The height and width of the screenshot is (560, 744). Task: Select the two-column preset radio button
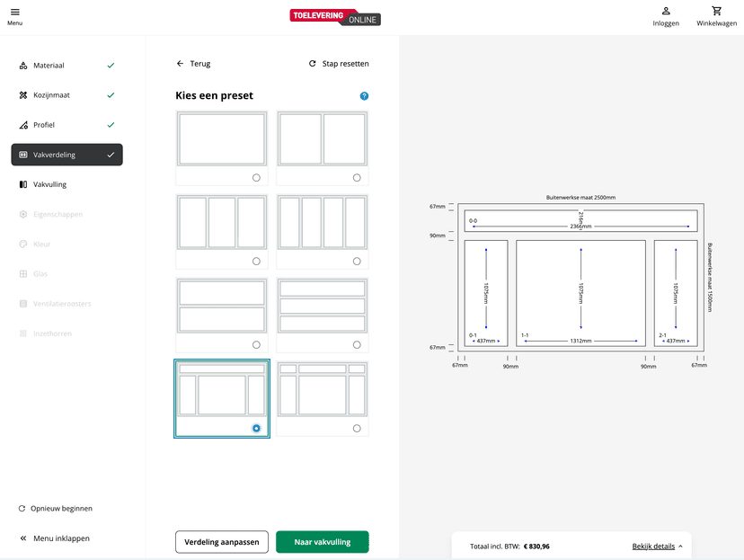pos(357,178)
